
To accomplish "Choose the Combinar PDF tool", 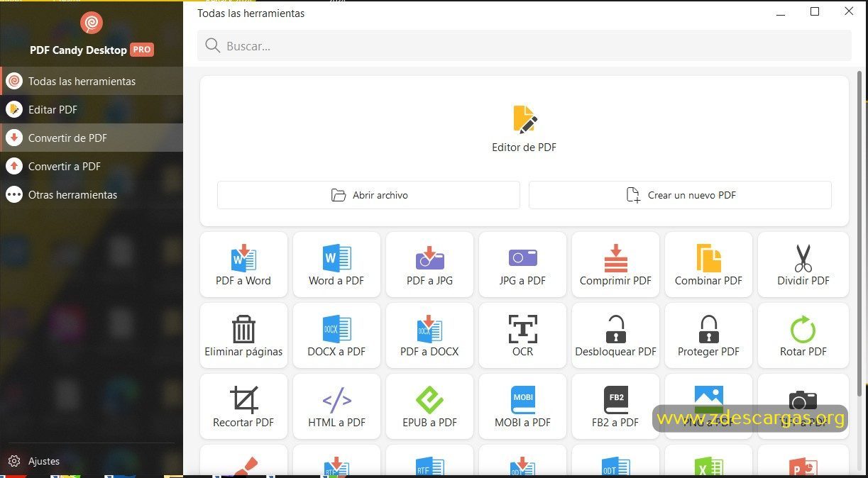I will [x=708, y=265].
